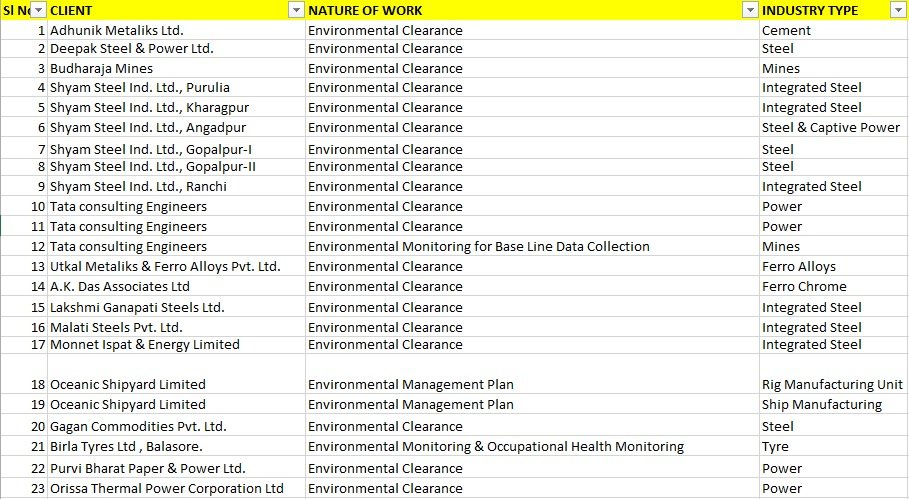Open the CLIENT column filter dropdown
Image resolution: width=909 pixels, height=499 pixels.
296,10
